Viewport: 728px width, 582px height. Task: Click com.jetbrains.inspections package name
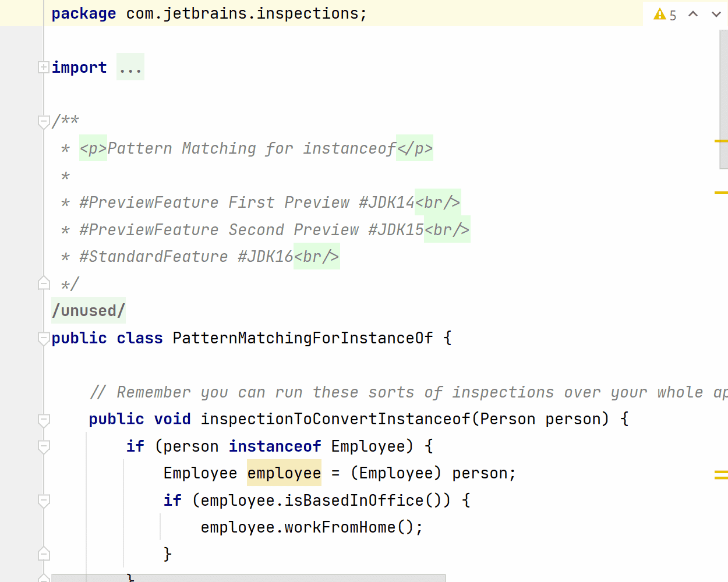[x=242, y=13]
